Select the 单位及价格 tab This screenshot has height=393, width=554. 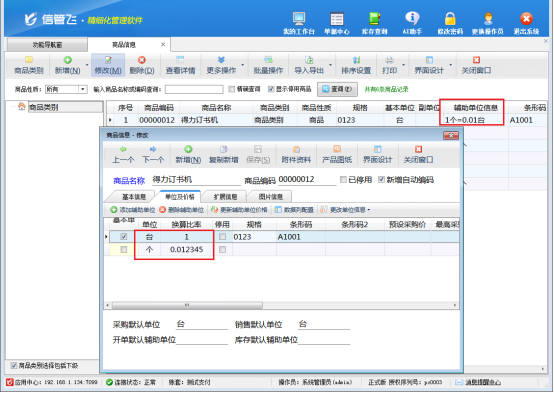pos(180,197)
